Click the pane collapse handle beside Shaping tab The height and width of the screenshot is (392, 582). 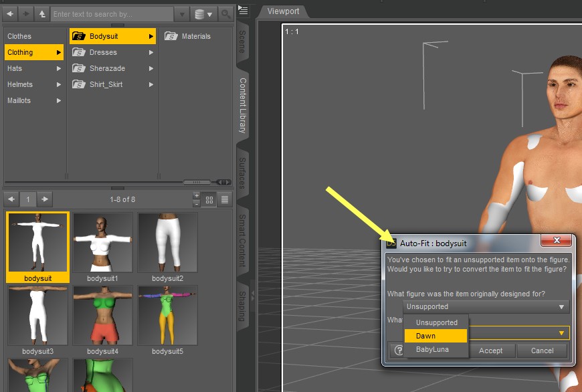click(253, 296)
